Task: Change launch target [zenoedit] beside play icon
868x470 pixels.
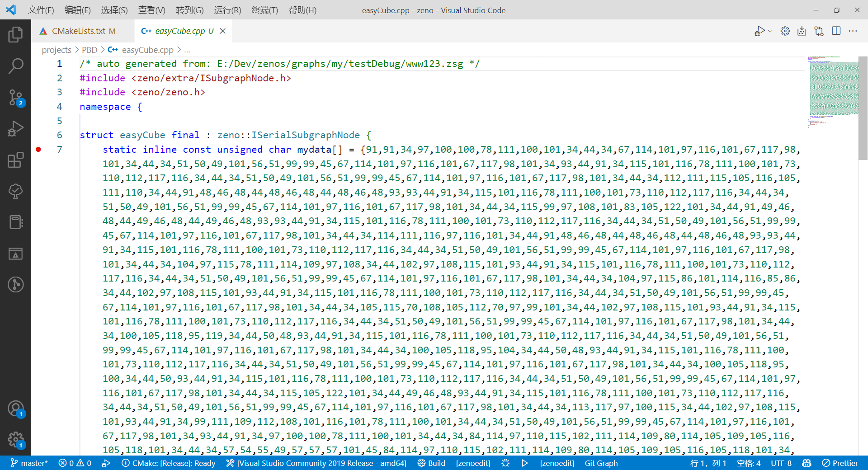Action: coord(557,463)
